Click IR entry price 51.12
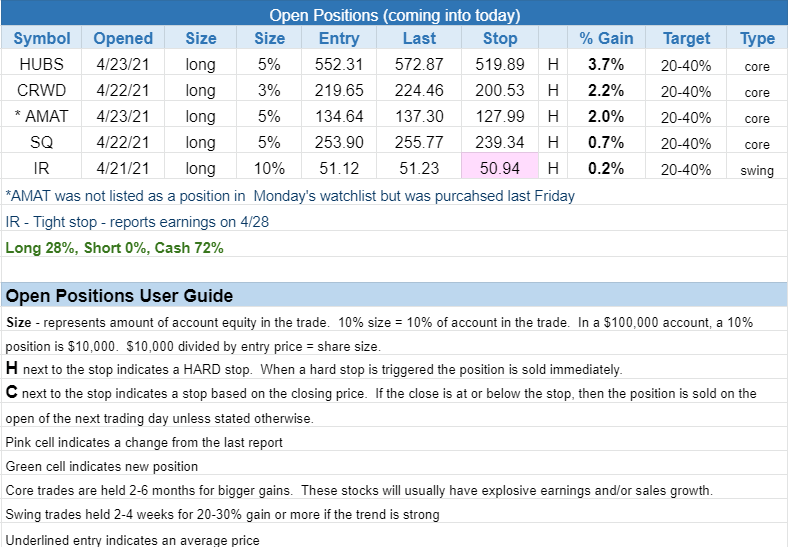 (339, 168)
